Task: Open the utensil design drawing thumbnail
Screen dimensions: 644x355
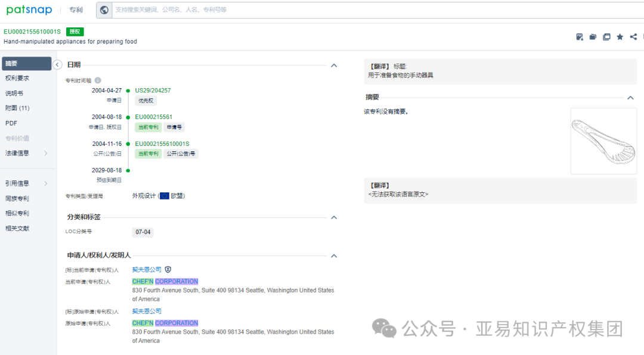Action: (603, 141)
